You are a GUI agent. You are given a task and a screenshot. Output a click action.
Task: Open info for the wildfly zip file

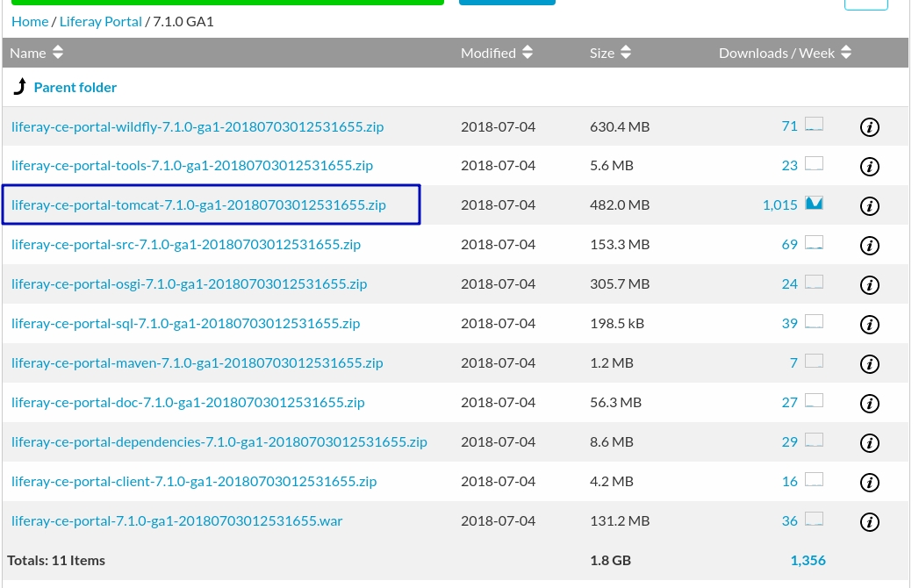[869, 126]
